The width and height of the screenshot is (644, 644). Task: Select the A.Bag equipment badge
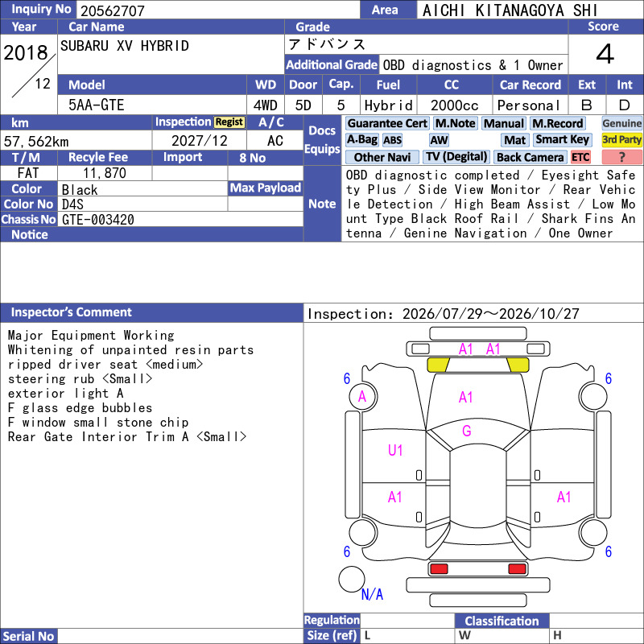point(361,139)
